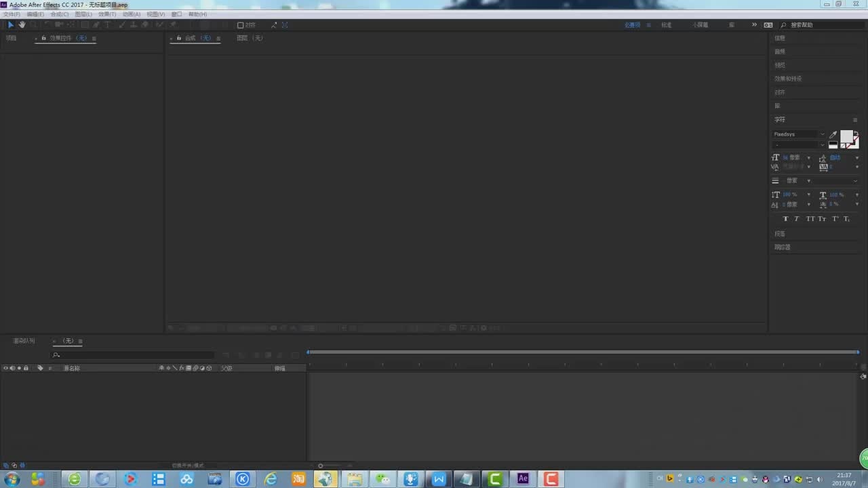This screenshot has height=488, width=868.
Task: Click the lock icon on 合成 tab
Action: pos(179,38)
